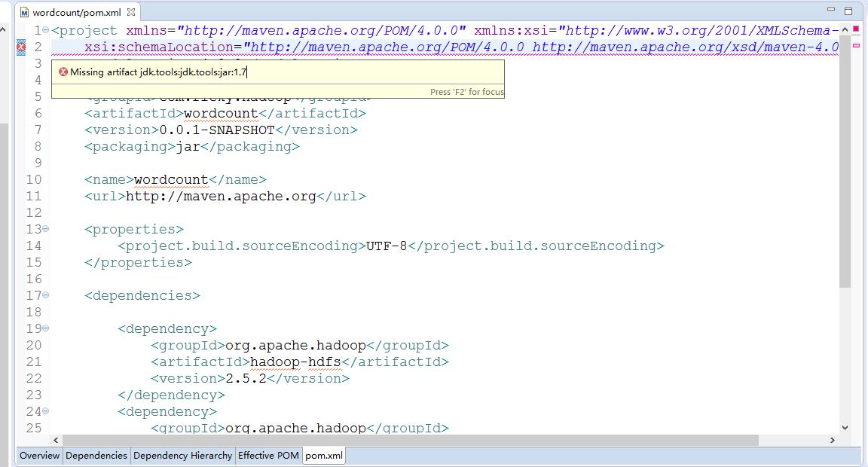Open the Overview tab
This screenshot has width=868, height=467.
(39, 456)
